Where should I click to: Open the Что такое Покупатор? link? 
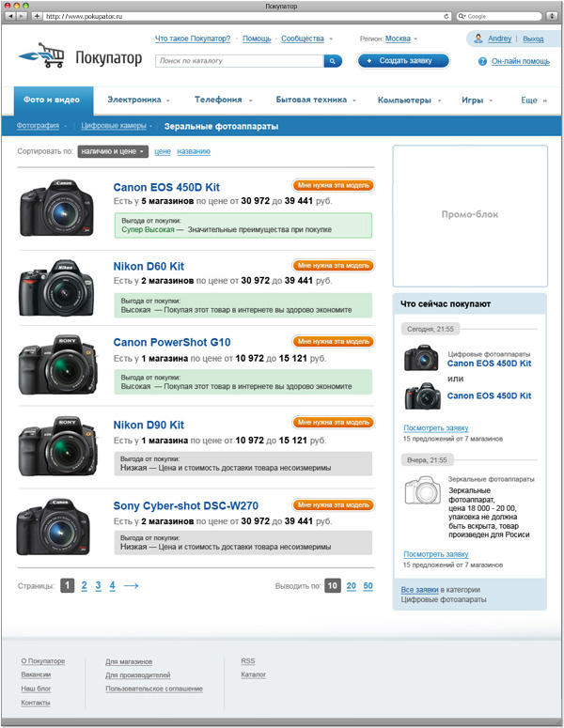[x=193, y=39]
